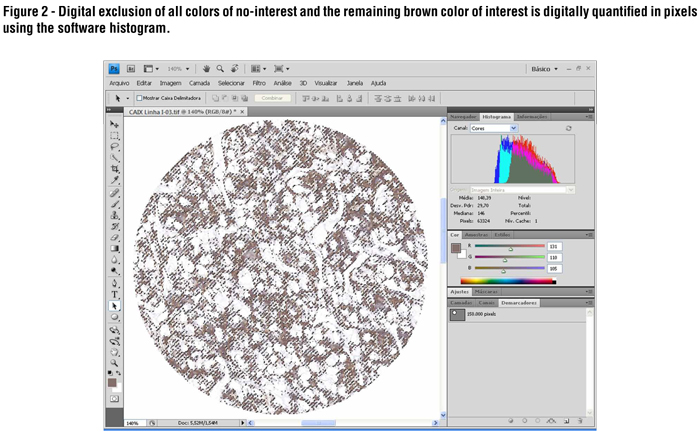700x437 pixels.
Task: Open the Básico workspace dropdown
Action: (545, 69)
